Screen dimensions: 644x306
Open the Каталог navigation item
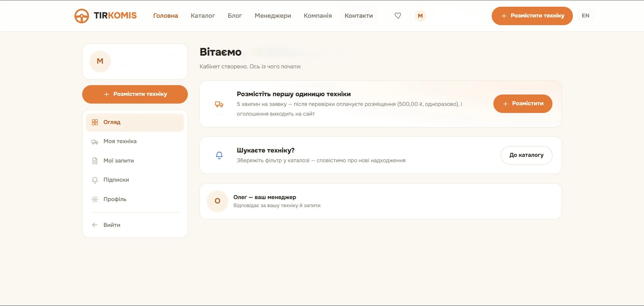(203, 16)
